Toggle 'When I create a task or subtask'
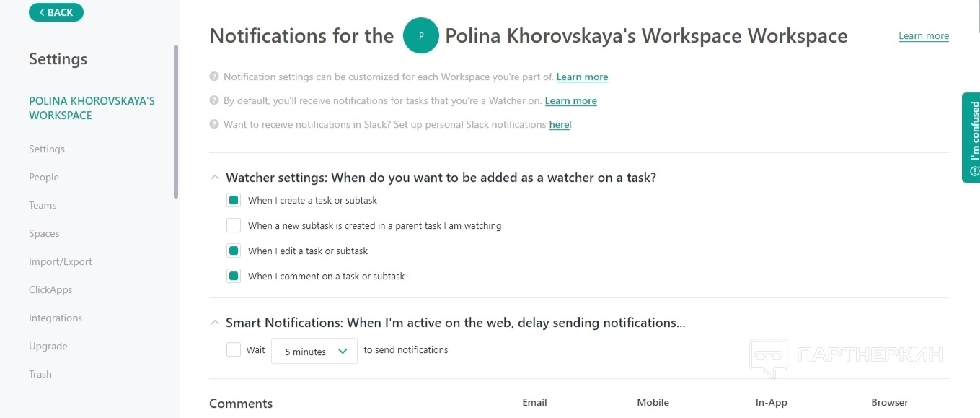Image resolution: width=980 pixels, height=418 pixels. pyautogui.click(x=234, y=200)
